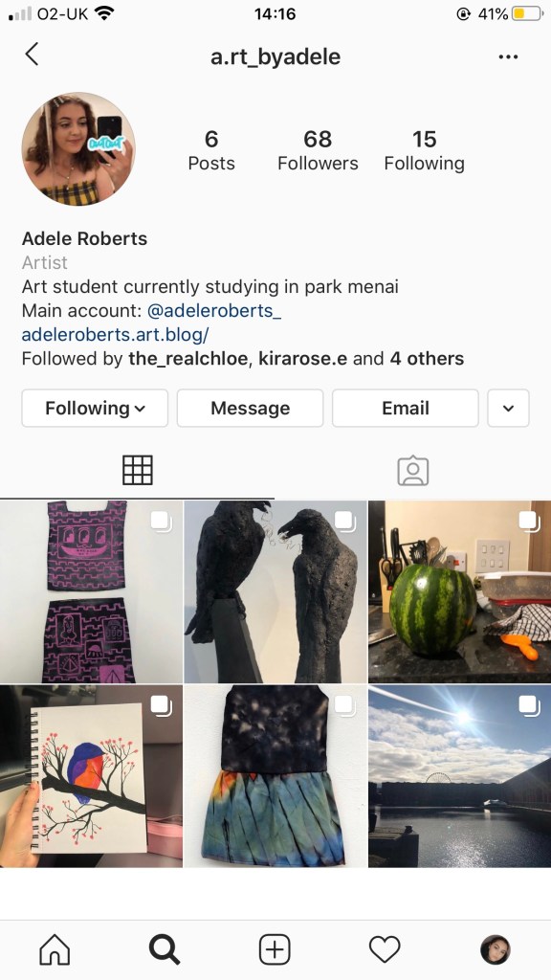Screen dimensions: 551x980
Task: Go to the Home feed icon
Action: click(55, 949)
